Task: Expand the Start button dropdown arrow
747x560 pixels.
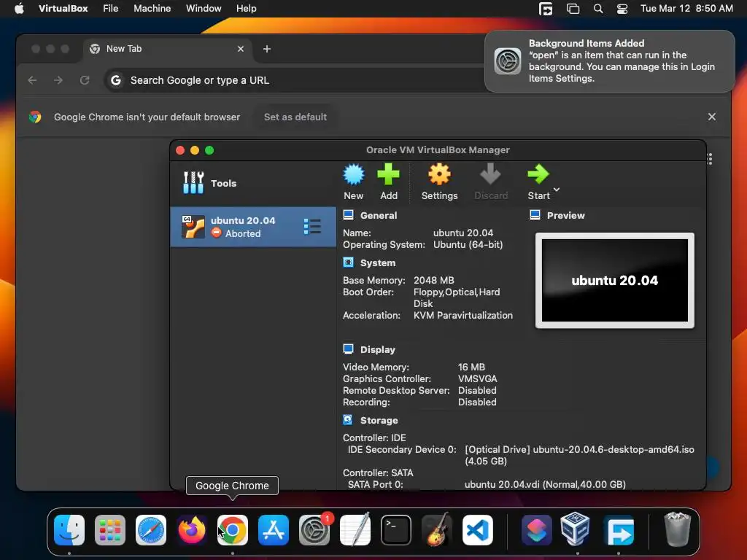Action: [557, 190]
